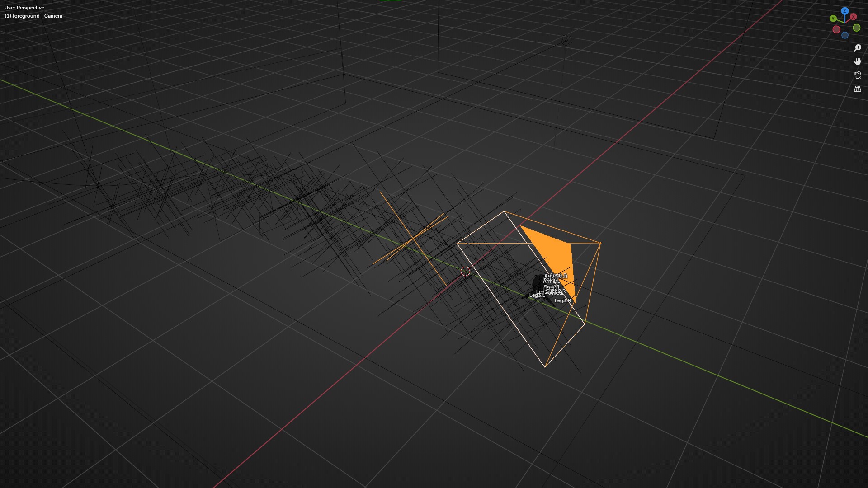Viewport: 868px width, 488px height.
Task: Click the magnifier zoom view icon
Action: 858,48
